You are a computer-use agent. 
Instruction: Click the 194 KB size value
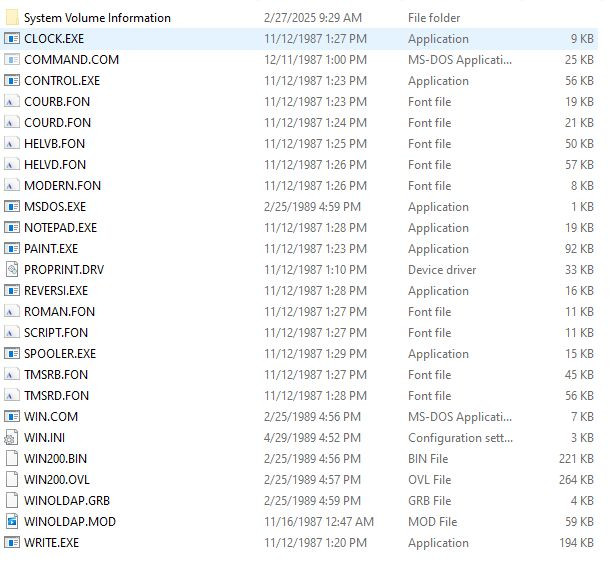point(576,542)
